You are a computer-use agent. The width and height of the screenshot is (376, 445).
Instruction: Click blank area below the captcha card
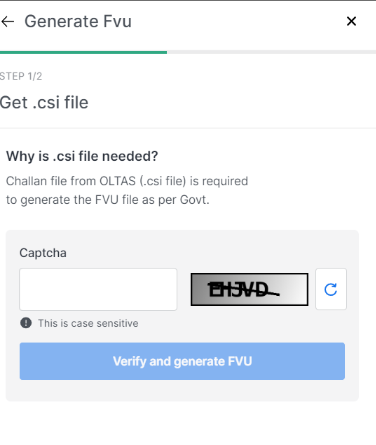(x=188, y=423)
